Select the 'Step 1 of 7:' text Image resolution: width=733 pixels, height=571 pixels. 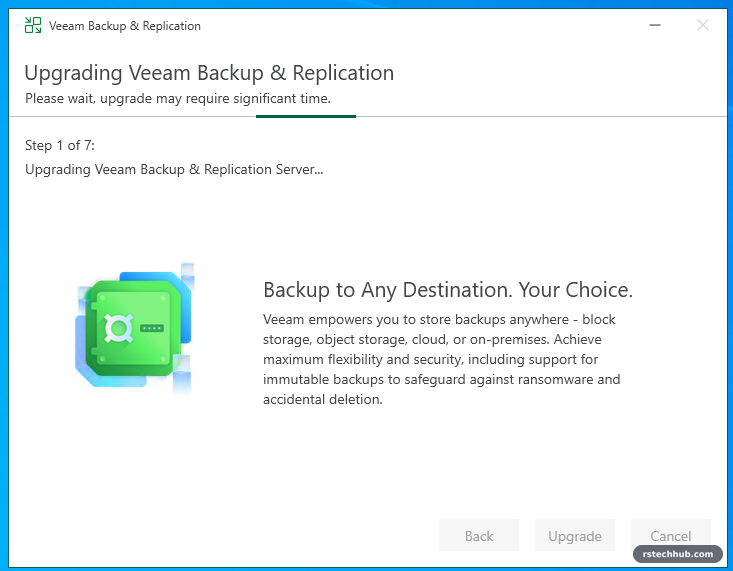click(60, 145)
